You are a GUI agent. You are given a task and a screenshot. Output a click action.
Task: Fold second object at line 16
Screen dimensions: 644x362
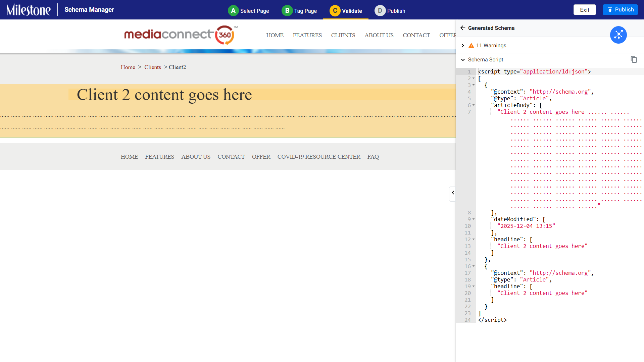474,266
